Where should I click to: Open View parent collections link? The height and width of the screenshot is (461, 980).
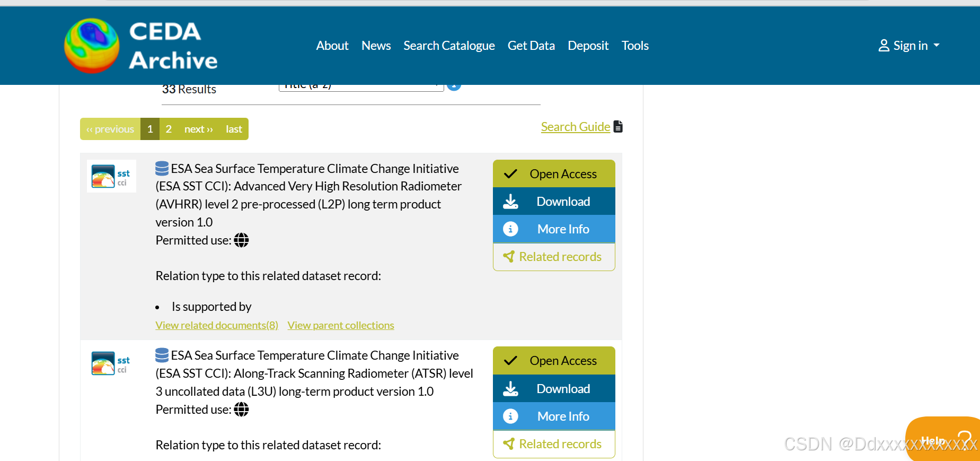pyautogui.click(x=341, y=325)
